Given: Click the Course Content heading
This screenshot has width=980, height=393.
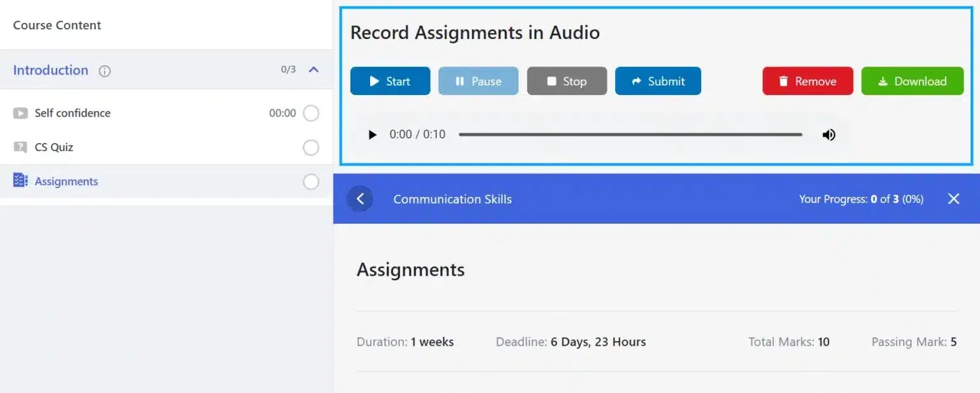Looking at the screenshot, I should point(56,25).
